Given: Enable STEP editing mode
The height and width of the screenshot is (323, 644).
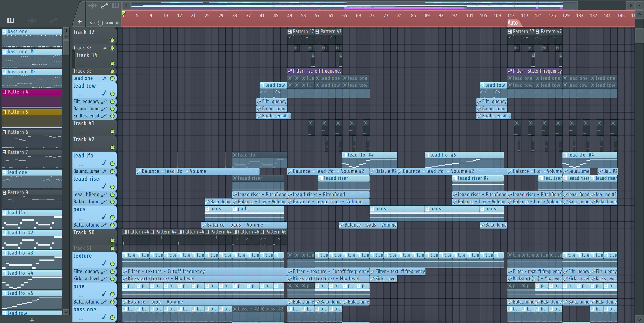Looking at the screenshot, I should 100,23.
